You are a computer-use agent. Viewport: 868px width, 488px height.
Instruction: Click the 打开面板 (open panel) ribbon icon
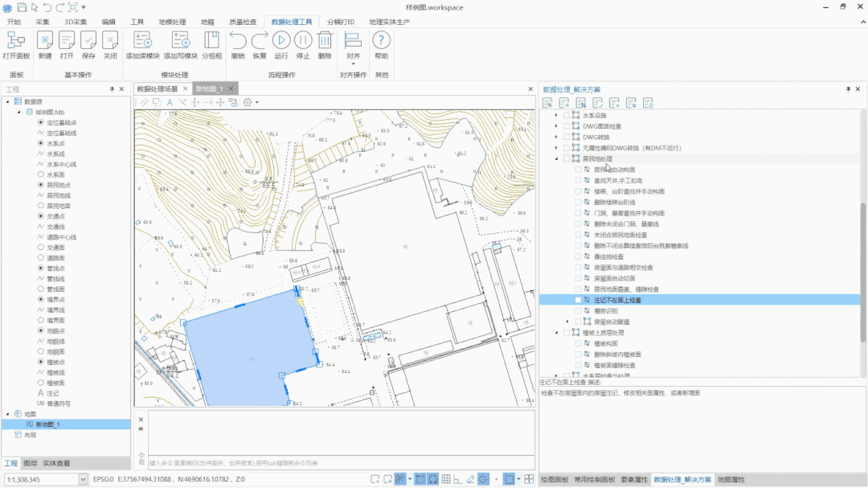click(x=16, y=40)
